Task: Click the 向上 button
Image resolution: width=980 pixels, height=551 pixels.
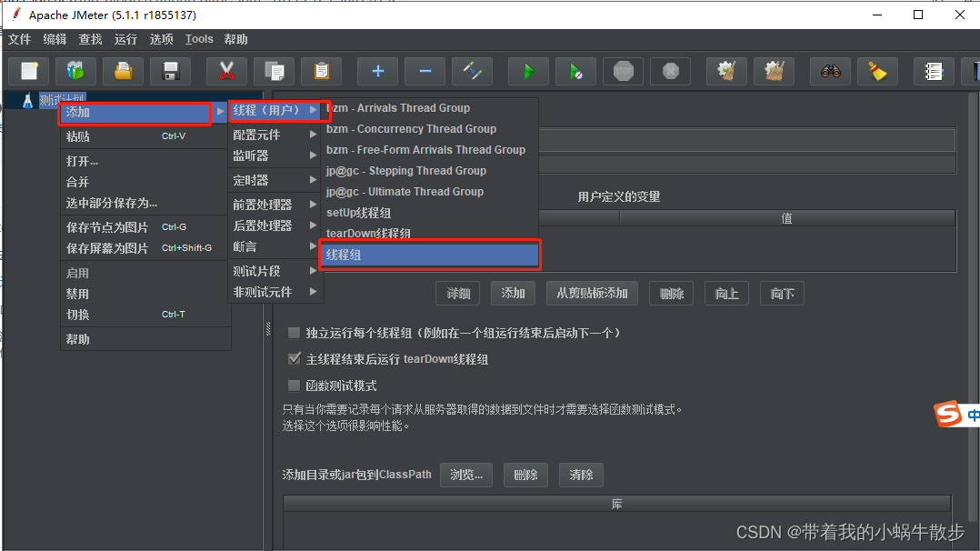Action: point(727,294)
